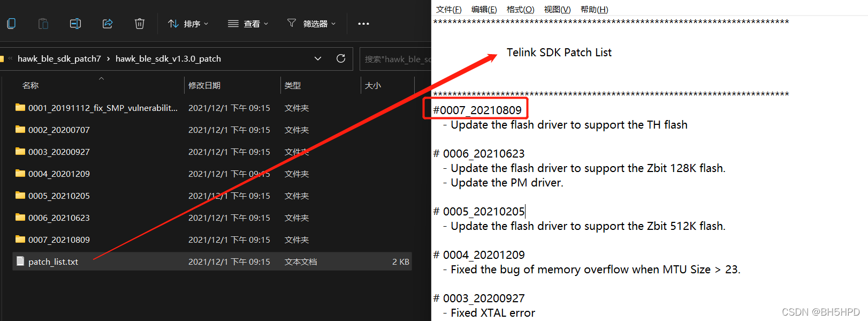The height and width of the screenshot is (321, 868).
Task: Click the folder icon of 0004_20201209
Action: 20,173
